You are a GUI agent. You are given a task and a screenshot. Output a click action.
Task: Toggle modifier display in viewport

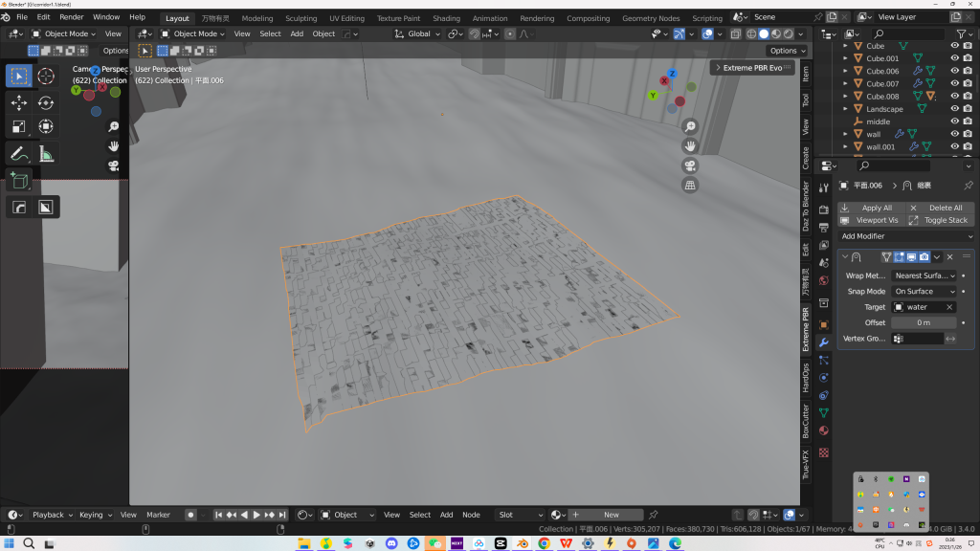tap(912, 256)
